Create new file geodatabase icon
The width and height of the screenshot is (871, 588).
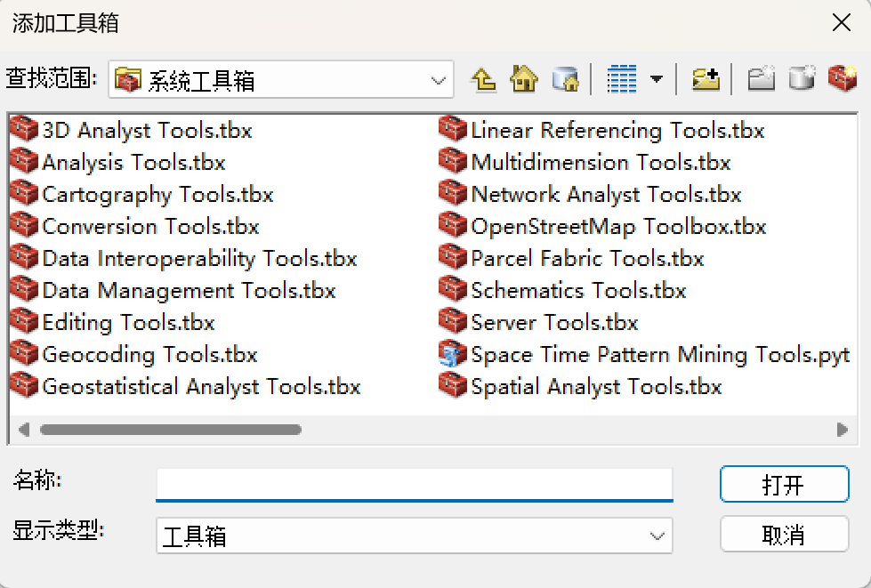(x=802, y=79)
